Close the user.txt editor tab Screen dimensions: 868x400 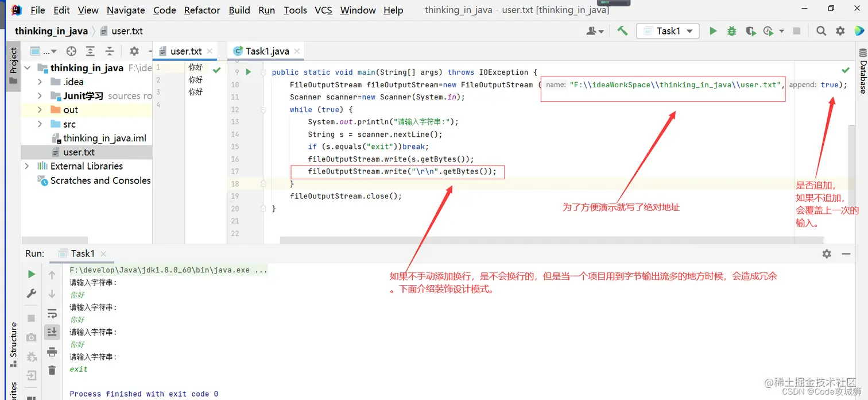210,51
